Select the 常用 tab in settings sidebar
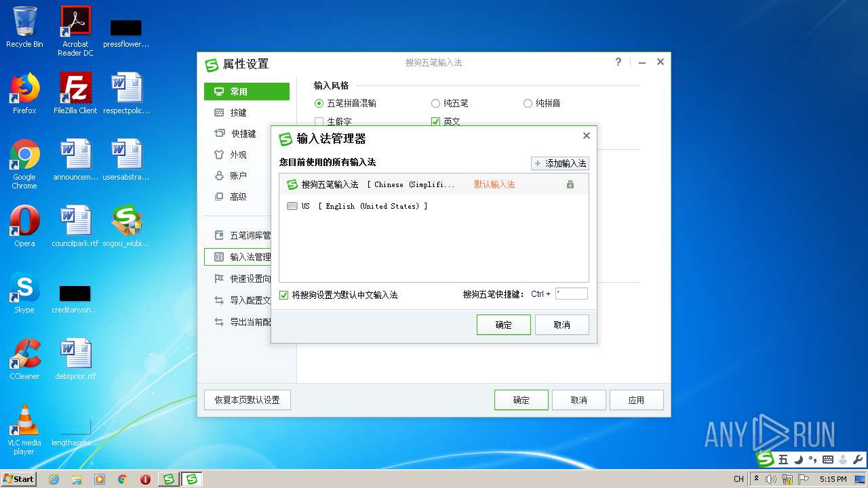Viewport: 868px width, 488px height. [x=247, y=91]
